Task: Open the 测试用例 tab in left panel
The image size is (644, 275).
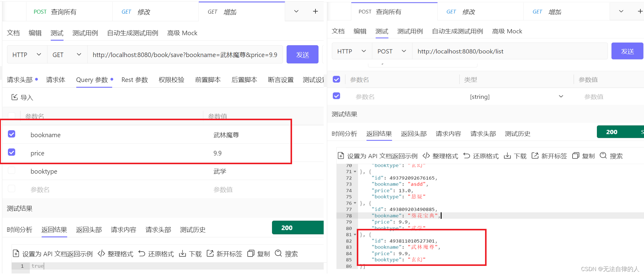Action: pos(85,33)
